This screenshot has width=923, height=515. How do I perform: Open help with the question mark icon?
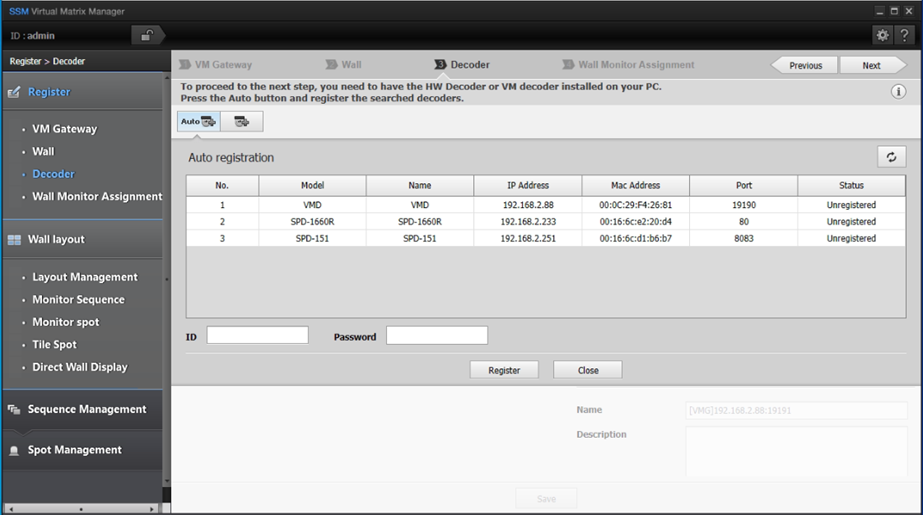pyautogui.click(x=904, y=35)
